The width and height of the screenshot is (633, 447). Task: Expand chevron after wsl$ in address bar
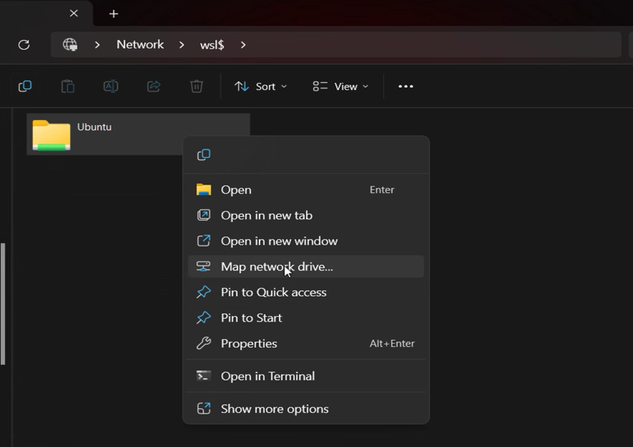point(243,45)
